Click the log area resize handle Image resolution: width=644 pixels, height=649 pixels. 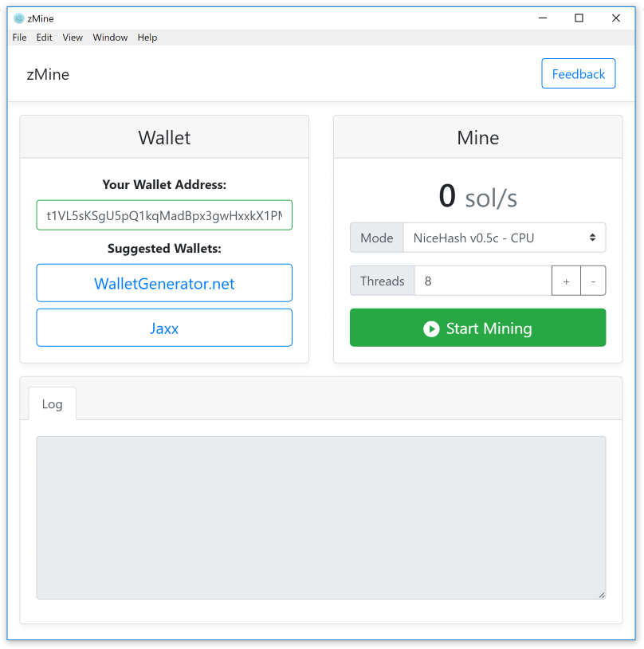(602, 596)
